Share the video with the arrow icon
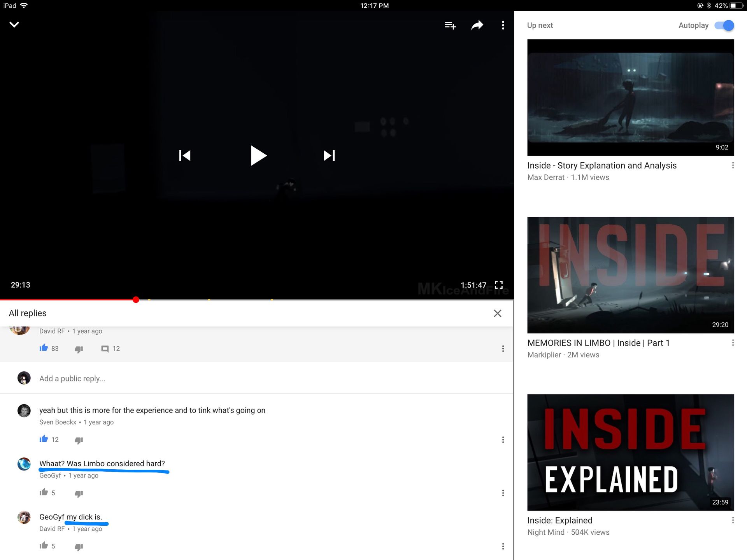 (x=477, y=25)
